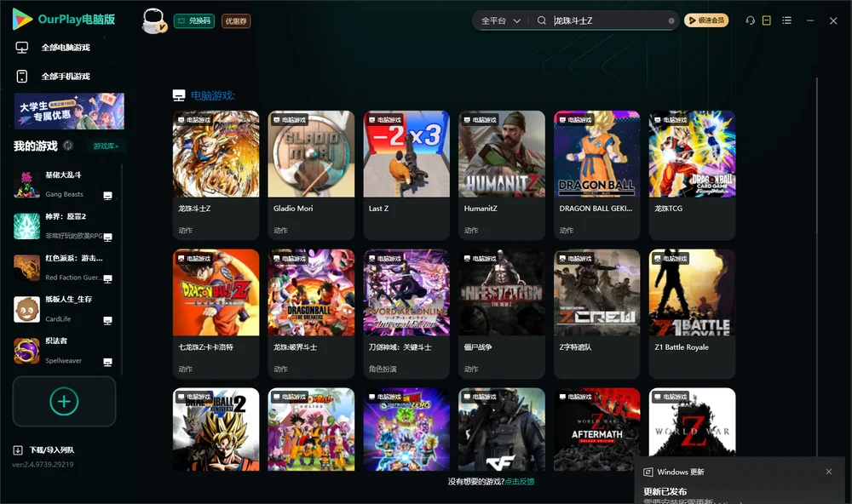Open 神界：原罪2 in my games

[64, 226]
